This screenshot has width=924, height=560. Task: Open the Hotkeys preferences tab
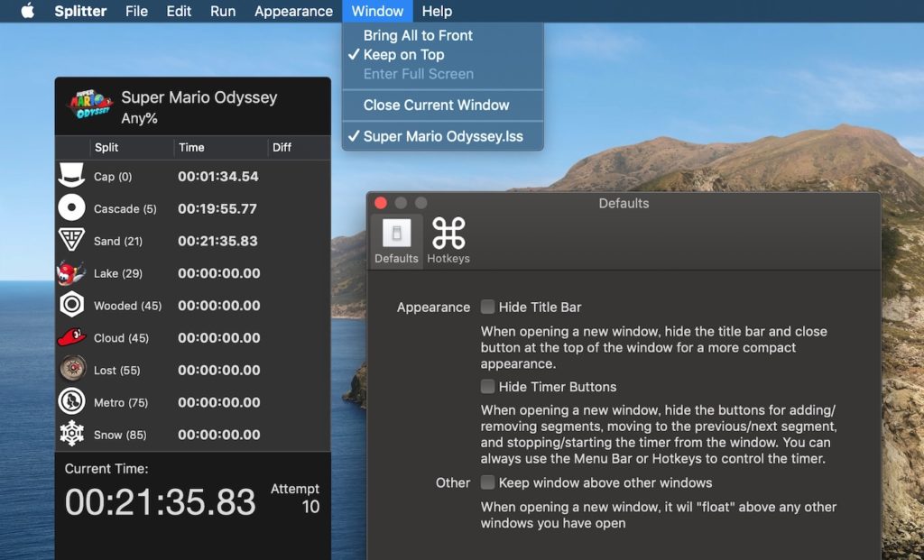[448, 241]
